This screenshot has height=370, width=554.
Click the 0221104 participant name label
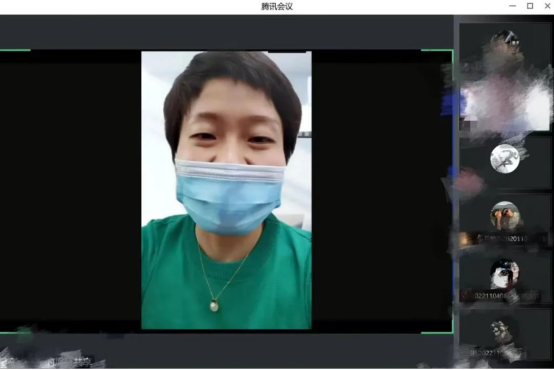click(x=492, y=295)
